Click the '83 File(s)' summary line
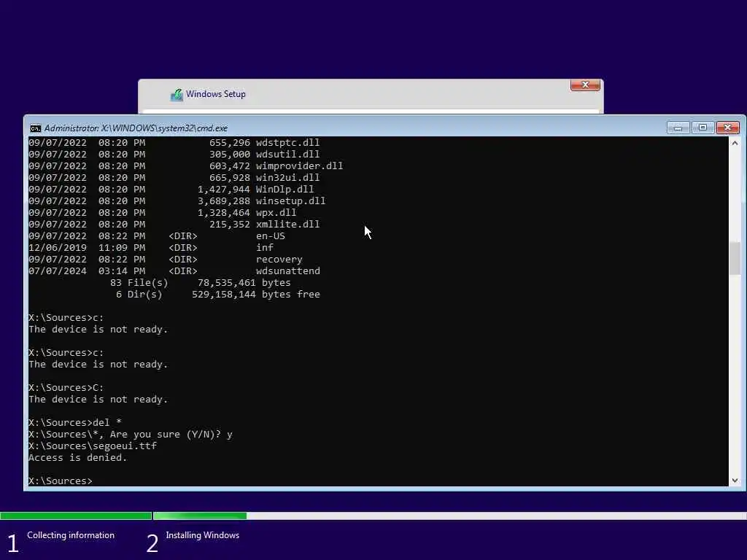 200,282
